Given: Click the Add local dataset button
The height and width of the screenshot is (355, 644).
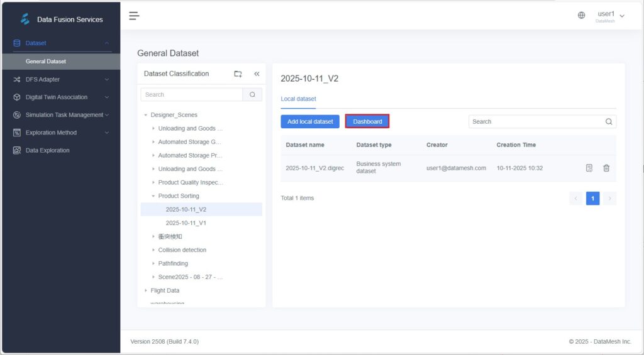Looking at the screenshot, I should (310, 121).
